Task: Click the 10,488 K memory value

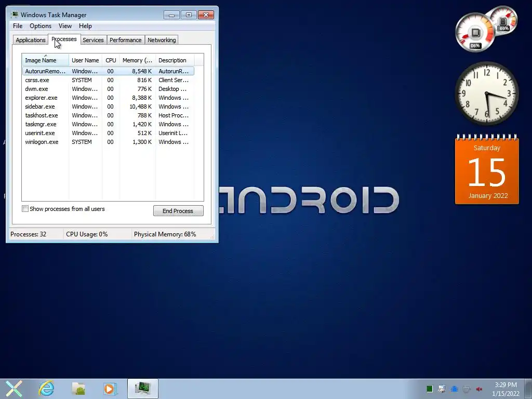Action: pos(140,107)
